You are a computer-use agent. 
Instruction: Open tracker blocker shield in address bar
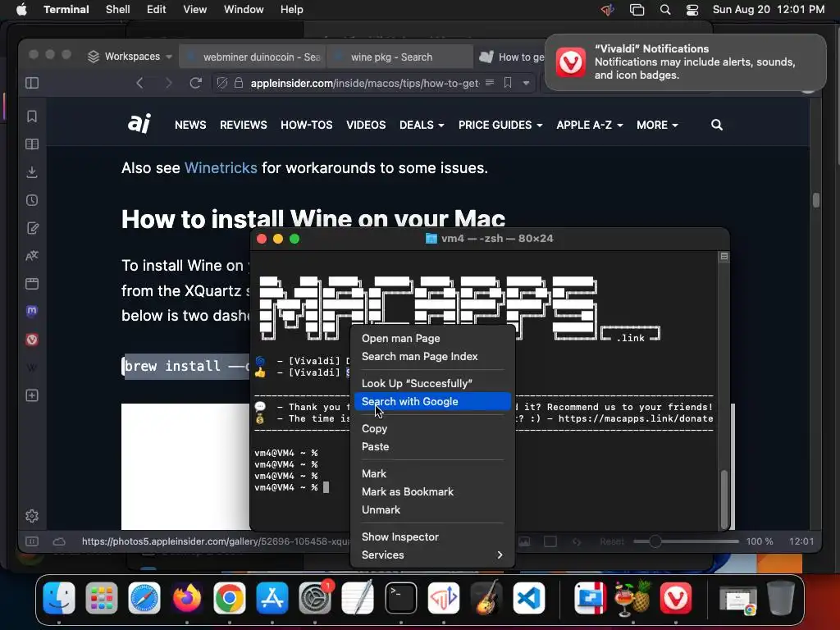pos(221,83)
